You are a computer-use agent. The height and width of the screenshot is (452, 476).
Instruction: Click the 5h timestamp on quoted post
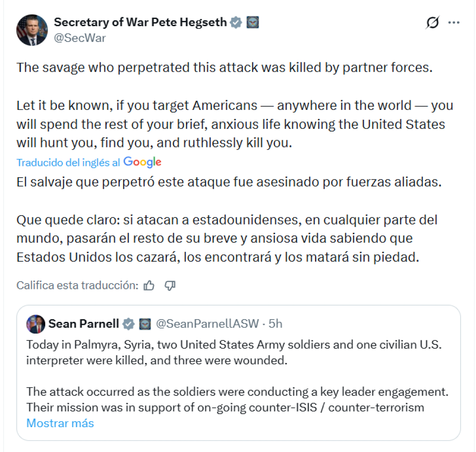[275, 324]
